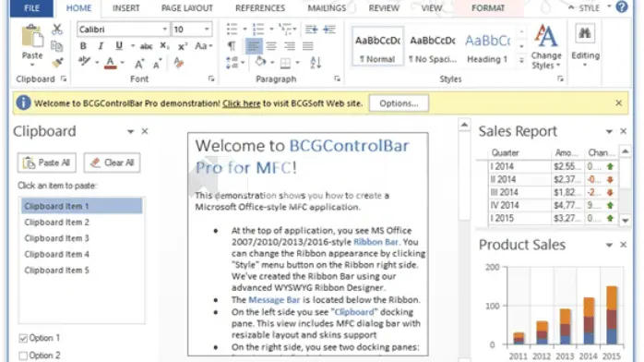Open the Calibri font name dropdown

tap(165, 30)
